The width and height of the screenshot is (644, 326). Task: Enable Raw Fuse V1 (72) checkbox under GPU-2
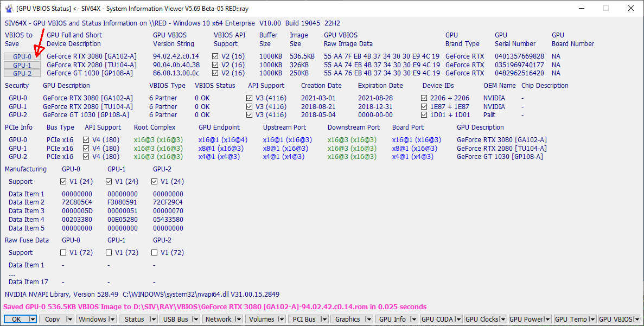(x=155, y=253)
